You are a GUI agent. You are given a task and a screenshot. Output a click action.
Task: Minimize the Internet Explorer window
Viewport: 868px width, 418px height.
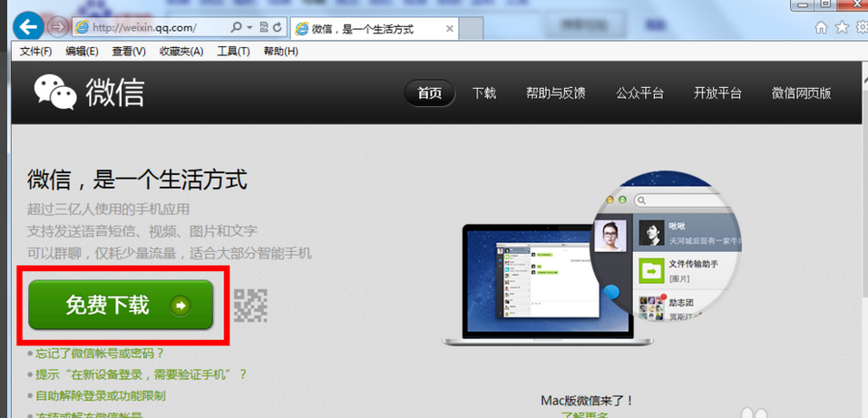click(x=804, y=5)
